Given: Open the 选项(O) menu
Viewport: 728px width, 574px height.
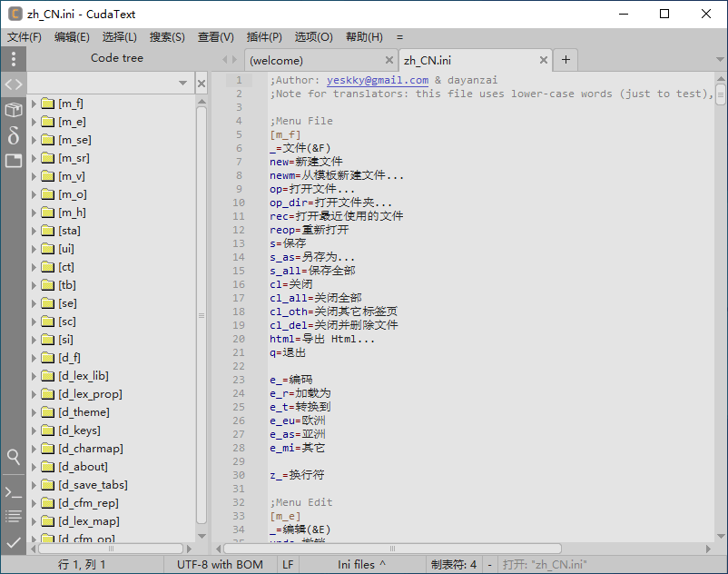Looking at the screenshot, I should pyautogui.click(x=314, y=37).
